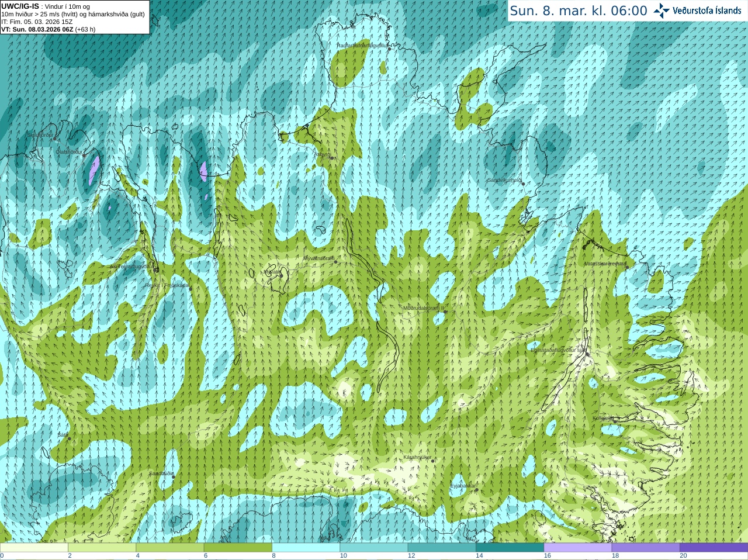This screenshot has height=560, width=748.
Task: Select the Ásbyrgi station marker
Action: [x=331, y=158]
